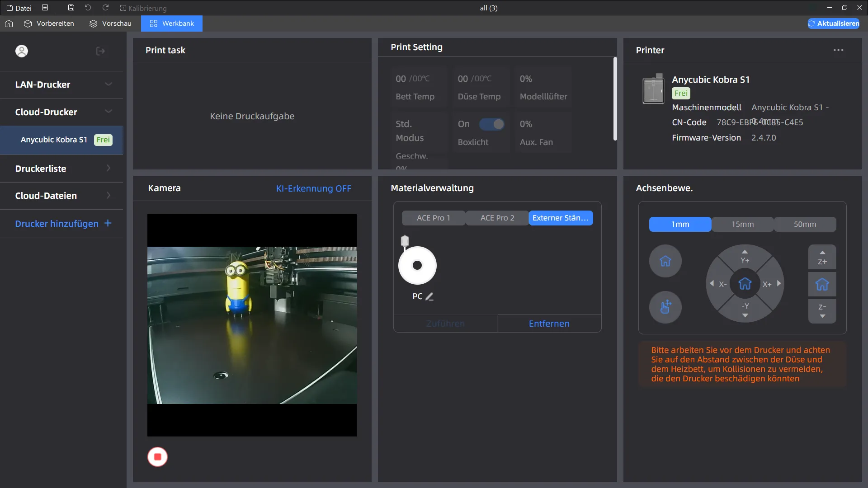The height and width of the screenshot is (488, 868).
Task: Click the home icon in top bar
Action: coord(9,23)
